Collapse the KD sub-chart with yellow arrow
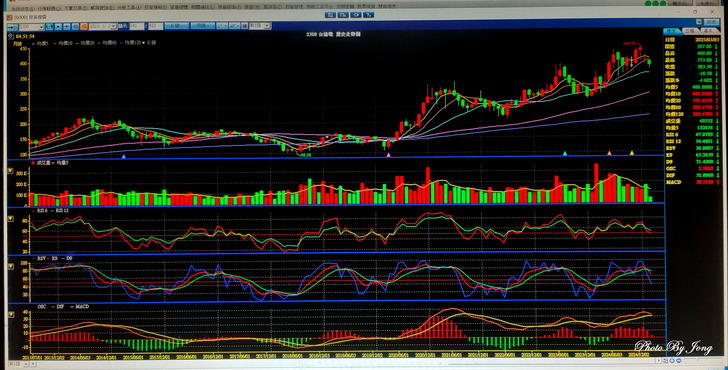This screenshot has height=370, width=728. (11, 266)
